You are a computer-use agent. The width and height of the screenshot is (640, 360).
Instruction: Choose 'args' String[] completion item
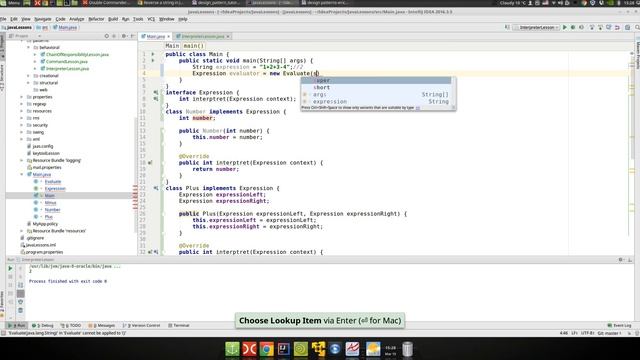click(376, 94)
